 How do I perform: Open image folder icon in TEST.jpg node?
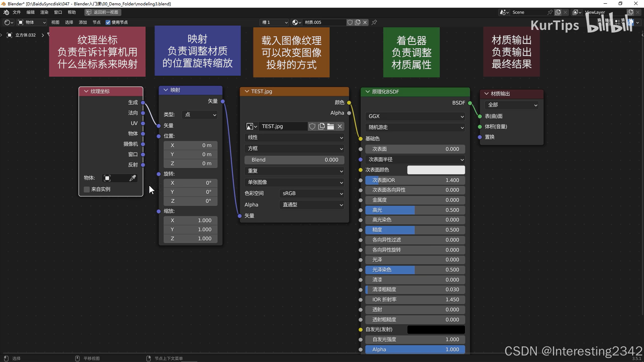[330, 126]
